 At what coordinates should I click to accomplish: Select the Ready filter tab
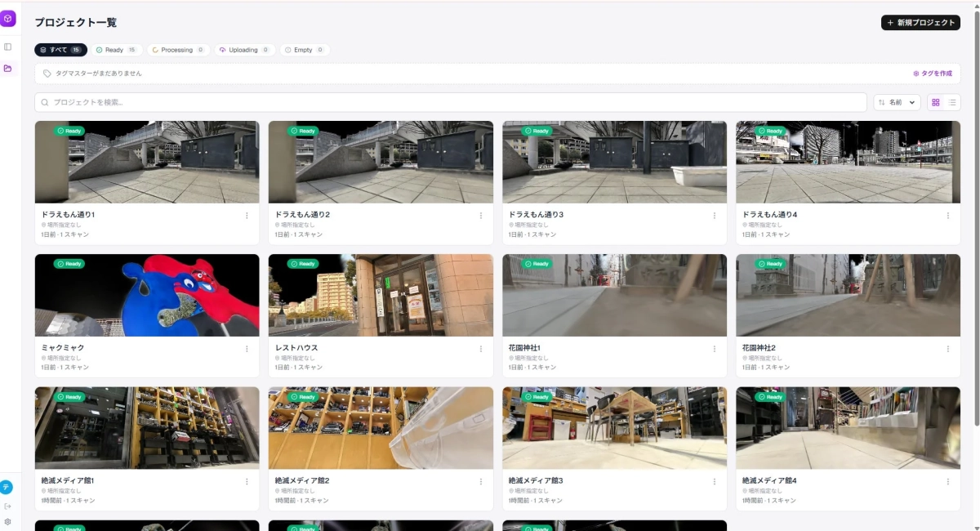117,50
